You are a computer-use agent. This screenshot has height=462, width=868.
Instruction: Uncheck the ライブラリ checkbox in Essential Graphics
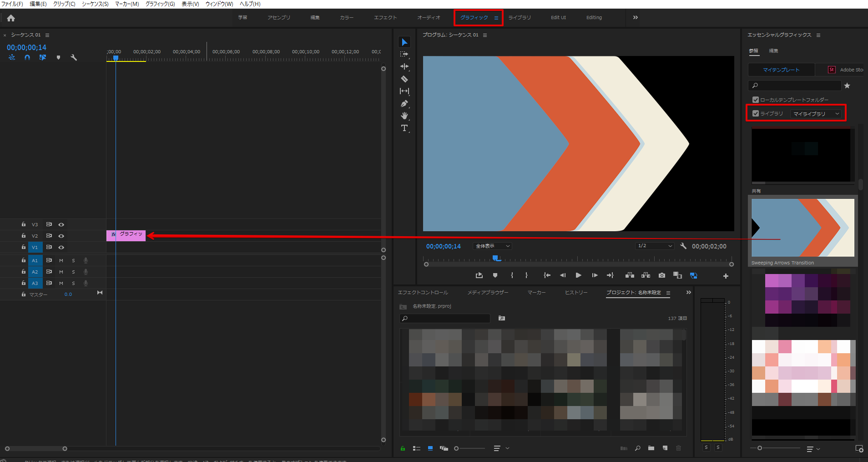pyautogui.click(x=756, y=113)
